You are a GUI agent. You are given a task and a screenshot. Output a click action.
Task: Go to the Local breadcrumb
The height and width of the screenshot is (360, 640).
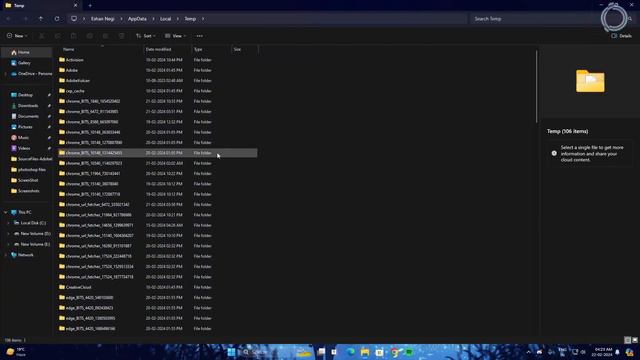(165, 19)
